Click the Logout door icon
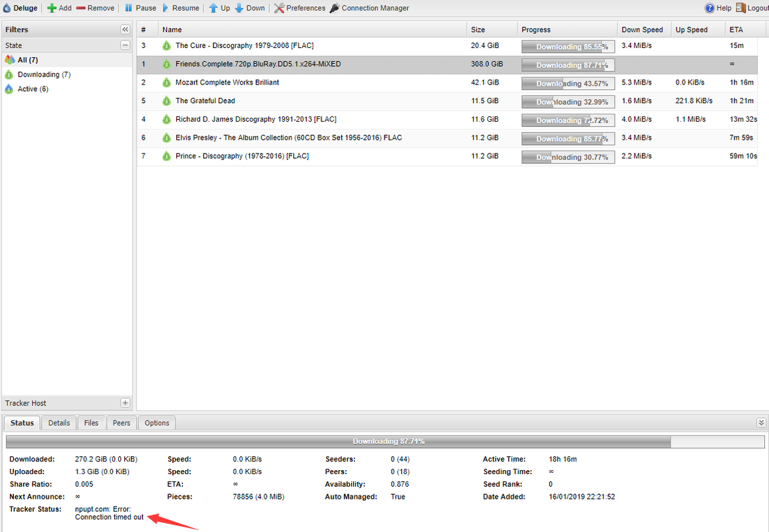This screenshot has height=532, width=769. click(740, 8)
